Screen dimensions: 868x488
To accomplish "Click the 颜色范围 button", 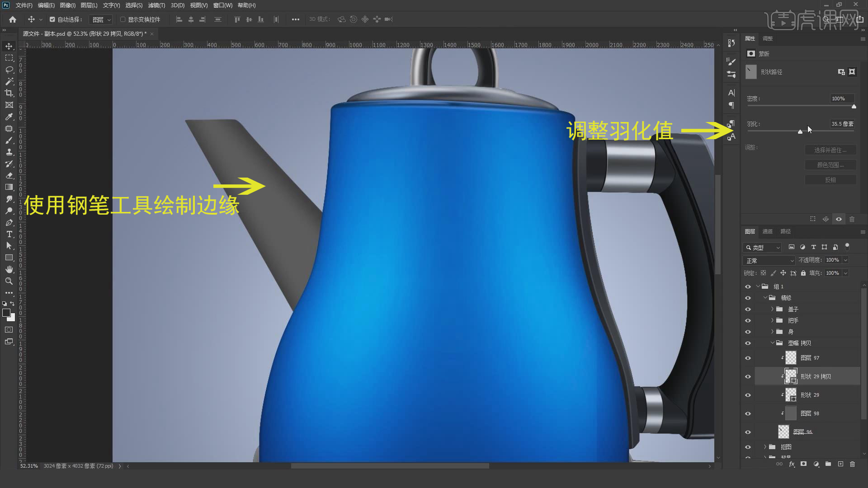I will click(x=830, y=165).
